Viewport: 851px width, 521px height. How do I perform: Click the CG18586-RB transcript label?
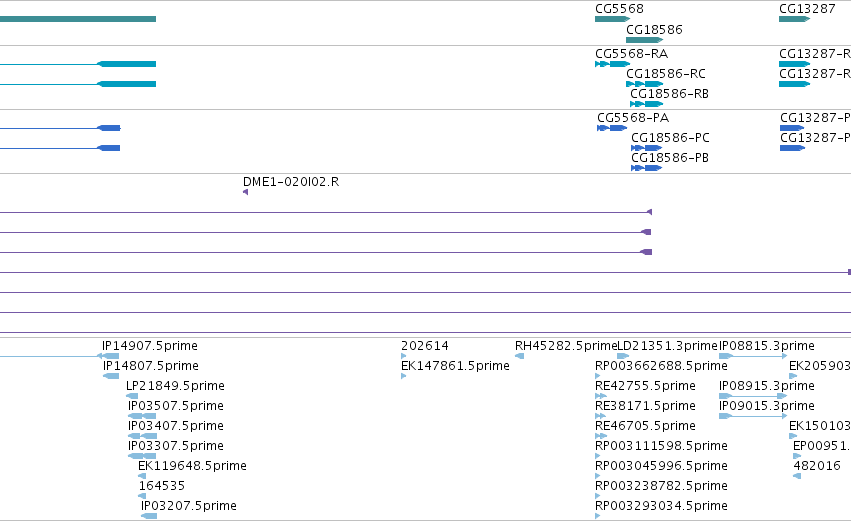pyautogui.click(x=669, y=94)
